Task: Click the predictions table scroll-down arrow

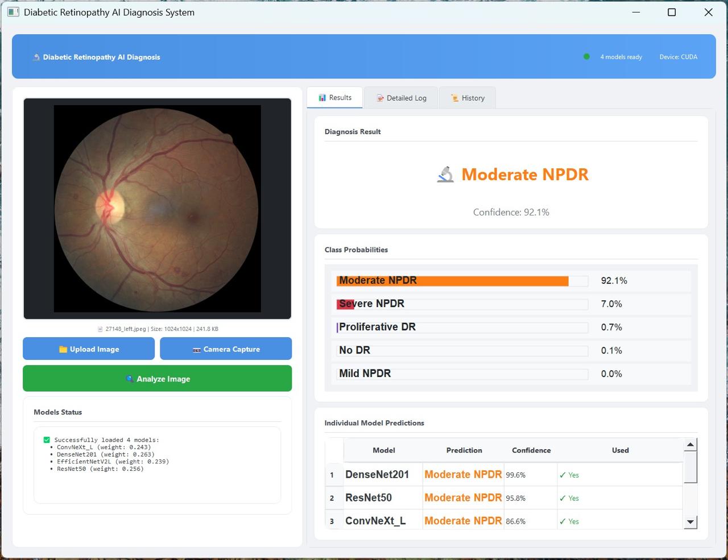Action: [x=690, y=522]
